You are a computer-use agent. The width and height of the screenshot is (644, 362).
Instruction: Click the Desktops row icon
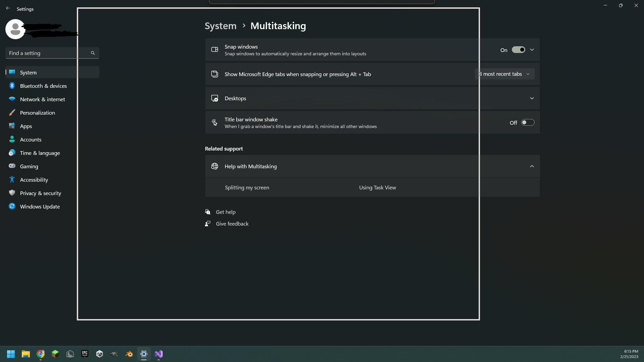(x=215, y=98)
